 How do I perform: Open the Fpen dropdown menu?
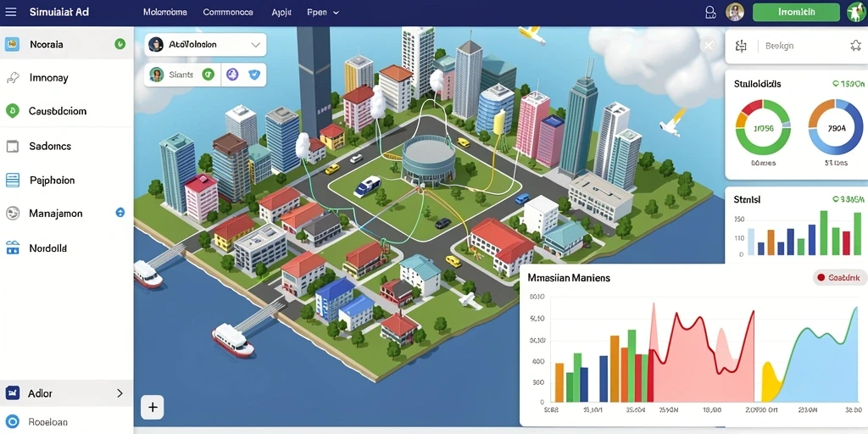(x=323, y=12)
